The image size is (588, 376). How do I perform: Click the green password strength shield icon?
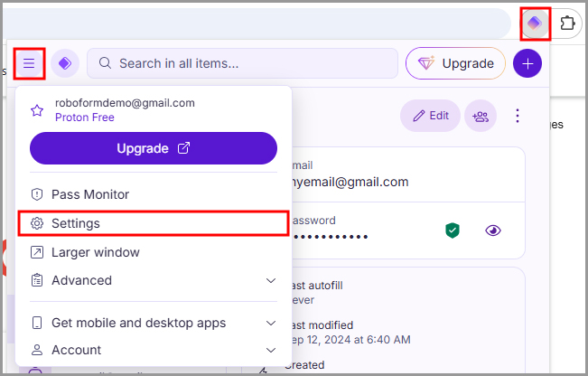click(x=453, y=230)
